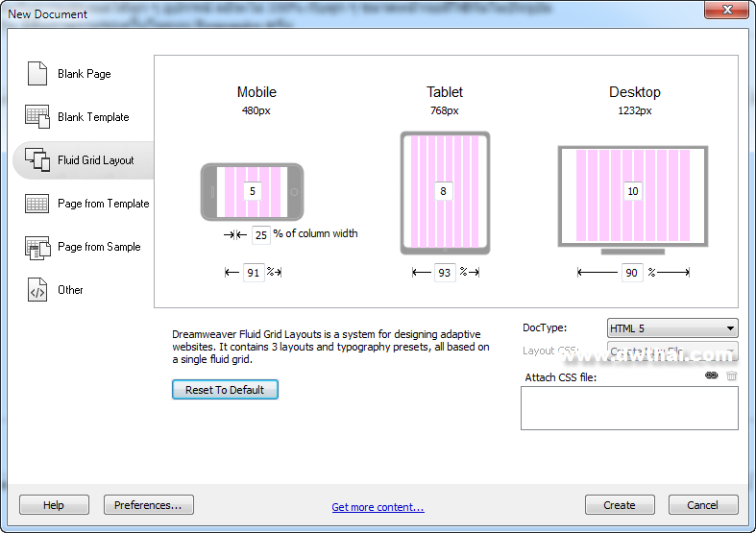Viewport: 756px width, 533px height.
Task: Click the Mobile phone layout preview
Action: point(253,191)
